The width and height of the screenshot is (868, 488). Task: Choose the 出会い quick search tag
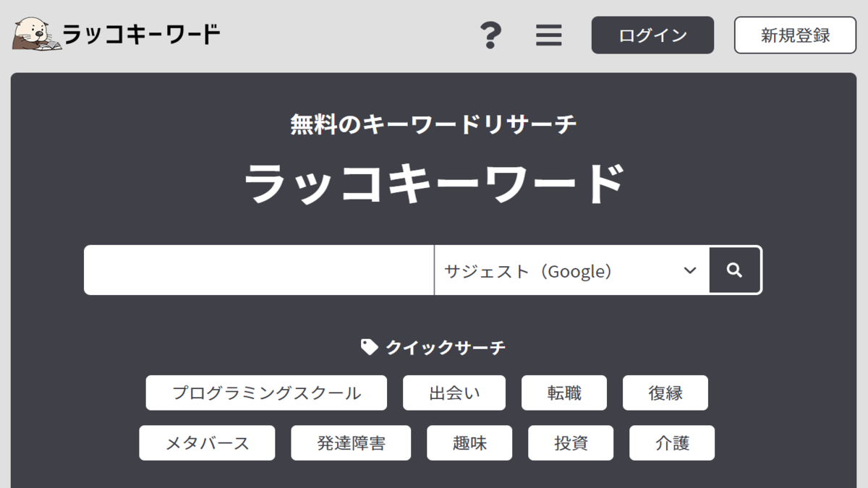454,393
